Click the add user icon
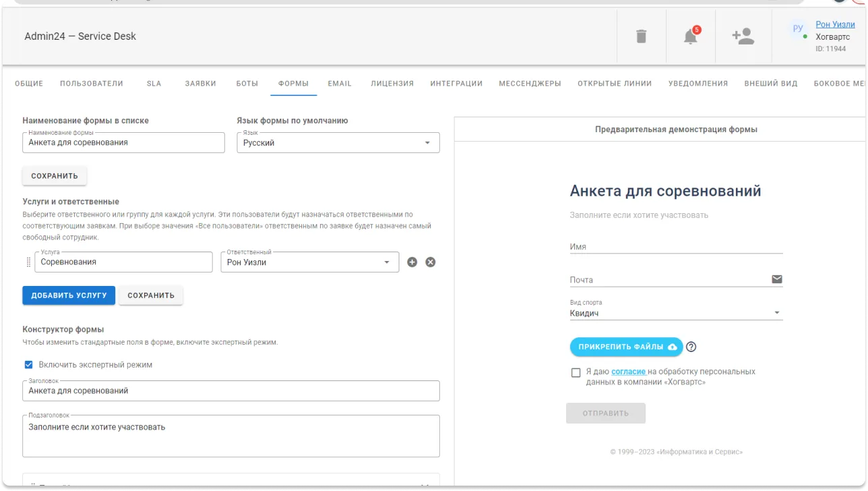The width and height of the screenshot is (868, 491). [x=743, y=36]
